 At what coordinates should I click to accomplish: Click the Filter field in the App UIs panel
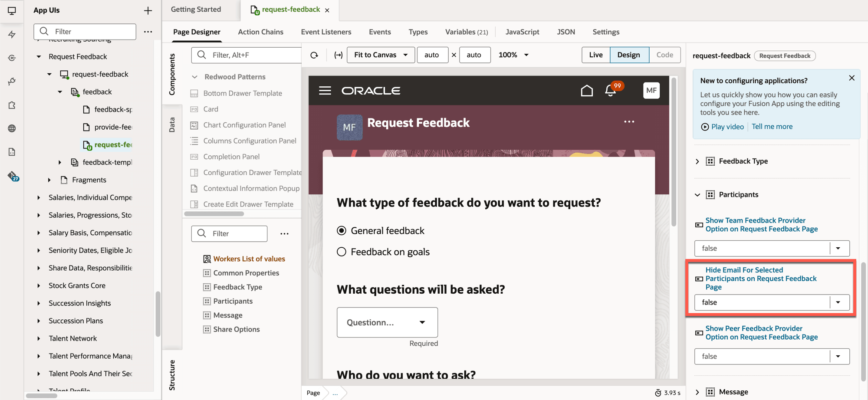pyautogui.click(x=85, y=31)
